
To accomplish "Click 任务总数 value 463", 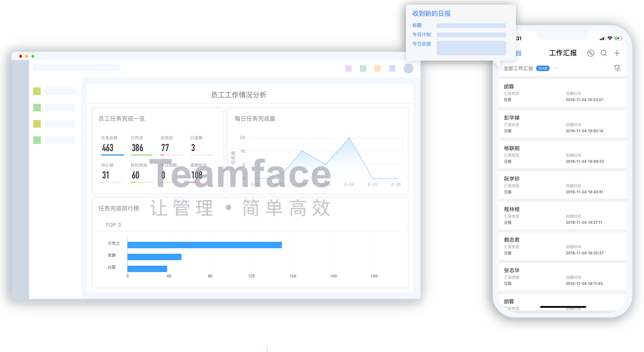I will pos(107,148).
